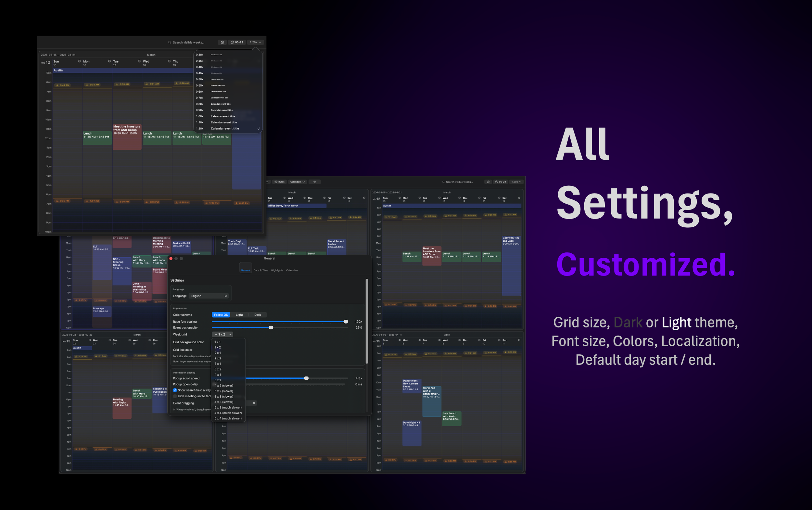This screenshot has height=510, width=812.
Task: Uncheck the Show search field always checkbox
Action: pyautogui.click(x=175, y=390)
